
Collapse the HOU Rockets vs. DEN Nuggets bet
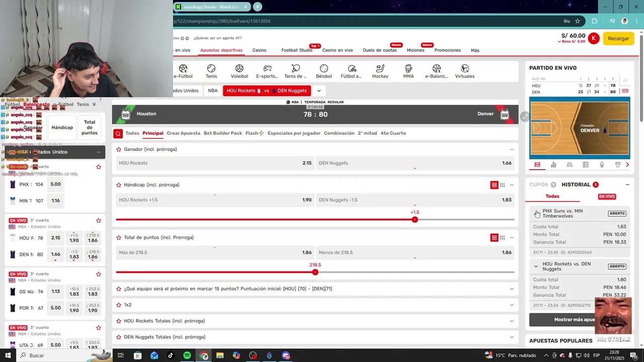pos(536,266)
